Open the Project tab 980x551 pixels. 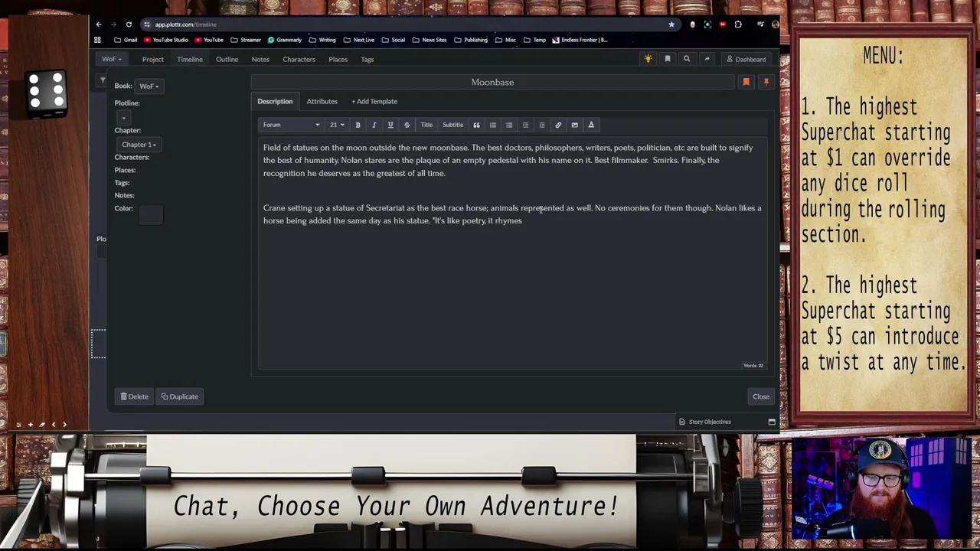click(152, 59)
